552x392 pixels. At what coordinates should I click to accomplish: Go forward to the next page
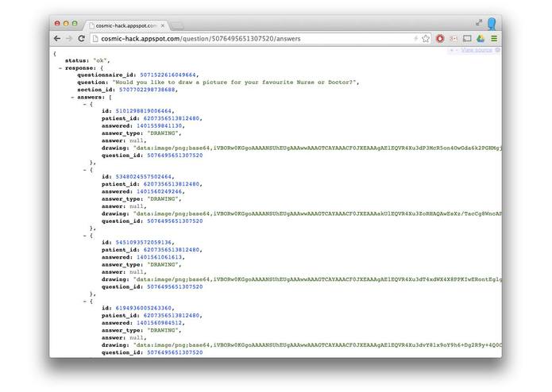[69, 39]
